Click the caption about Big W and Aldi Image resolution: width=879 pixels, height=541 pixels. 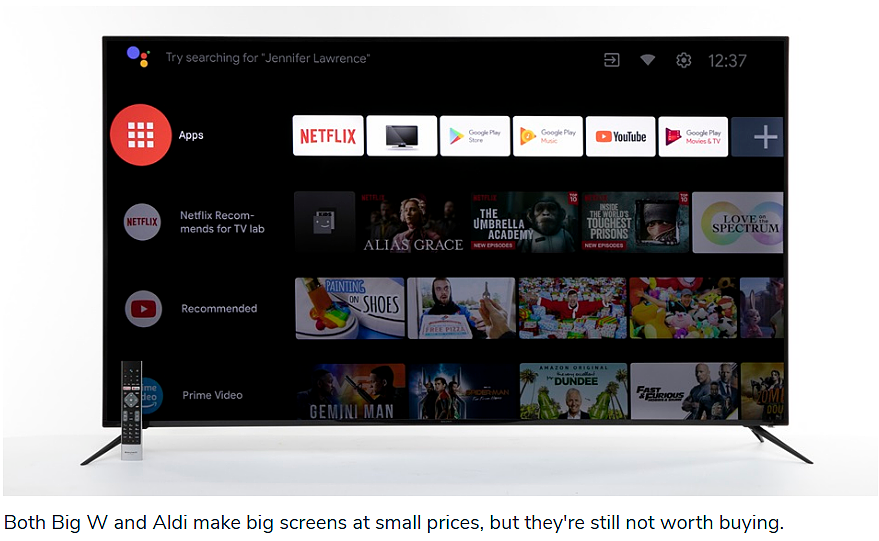click(394, 522)
